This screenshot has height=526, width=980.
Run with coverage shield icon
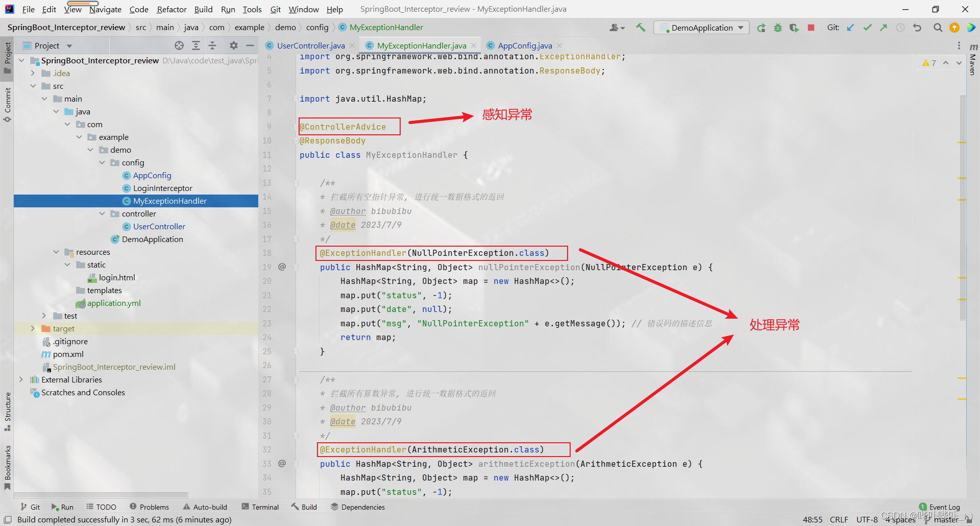coord(794,28)
